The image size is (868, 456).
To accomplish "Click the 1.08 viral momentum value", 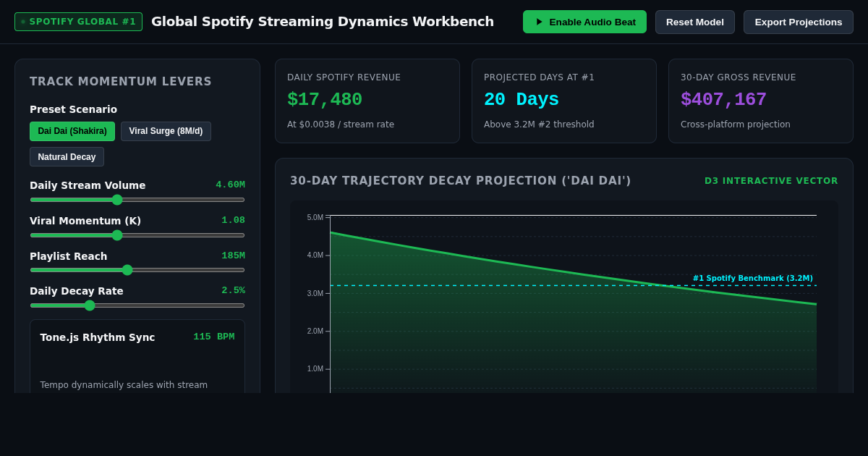I will pyautogui.click(x=233, y=220).
